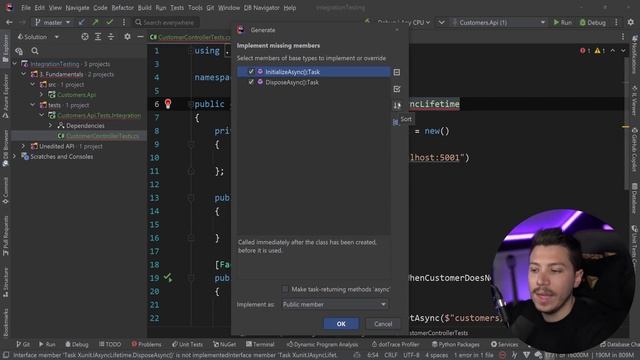
Task: Click the select all checkbox icon in dialog
Action: pos(397,89)
